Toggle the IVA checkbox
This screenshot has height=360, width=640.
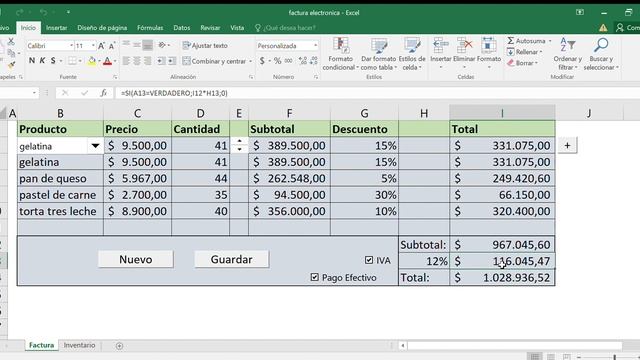(369, 260)
